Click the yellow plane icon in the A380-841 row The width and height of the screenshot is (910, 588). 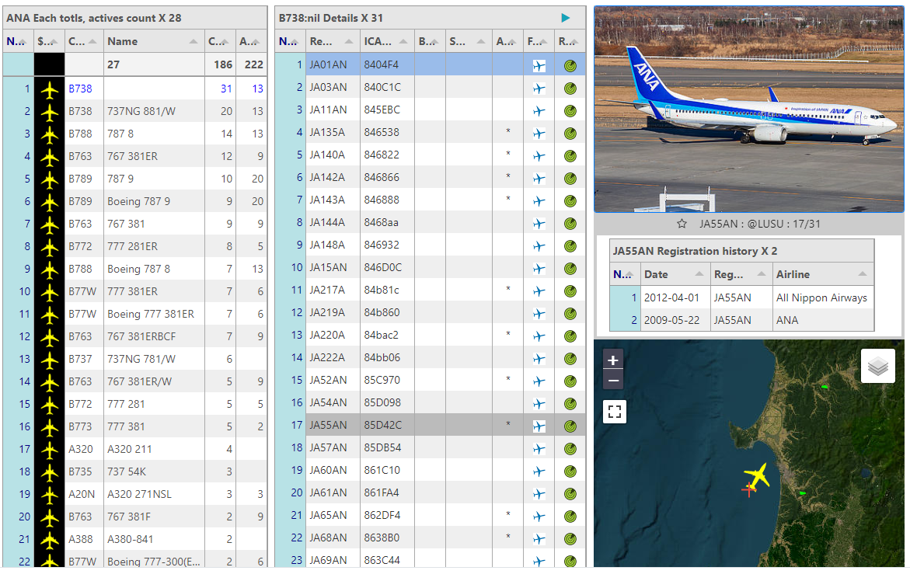pyautogui.click(x=50, y=540)
